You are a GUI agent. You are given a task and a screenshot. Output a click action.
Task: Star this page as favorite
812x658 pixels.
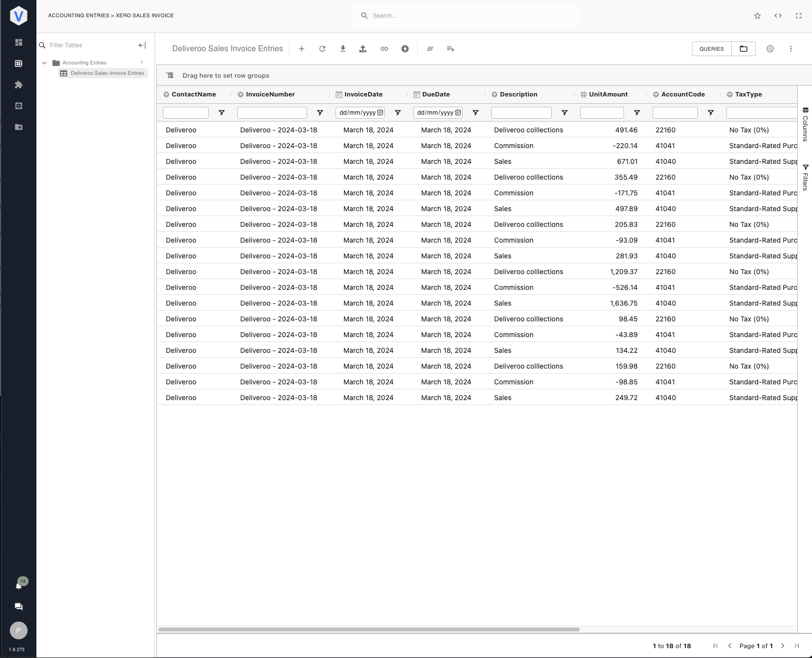(x=757, y=16)
